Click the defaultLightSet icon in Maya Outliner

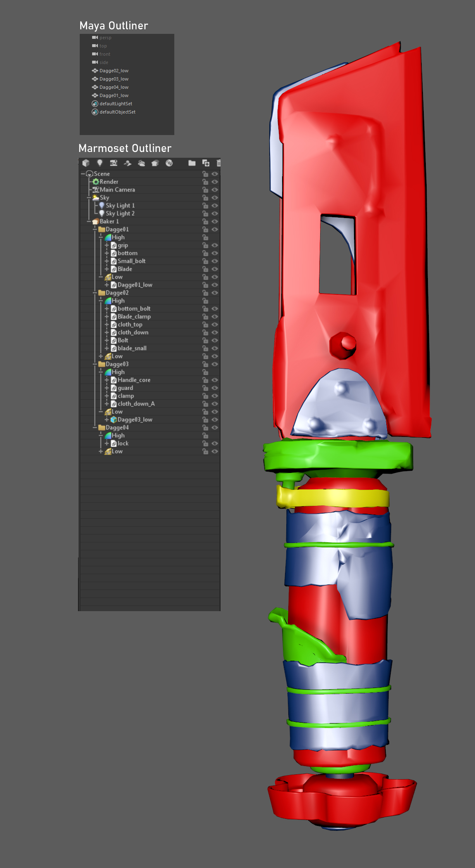pos(95,104)
